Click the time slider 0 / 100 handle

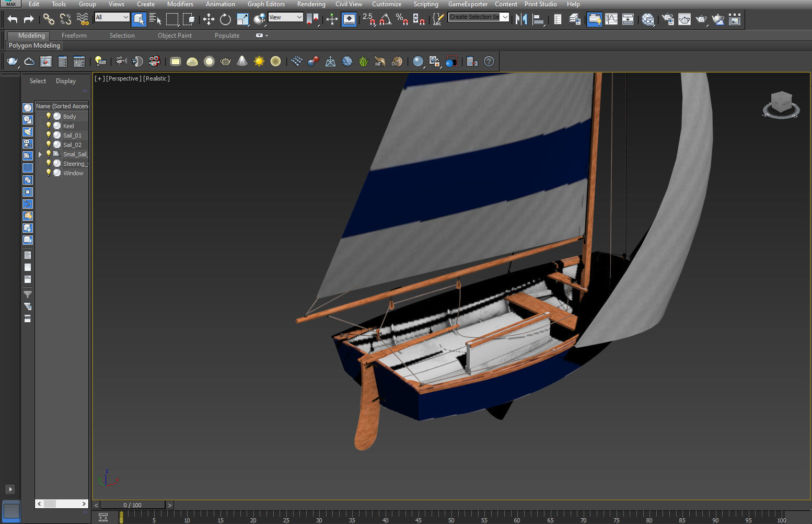133,505
